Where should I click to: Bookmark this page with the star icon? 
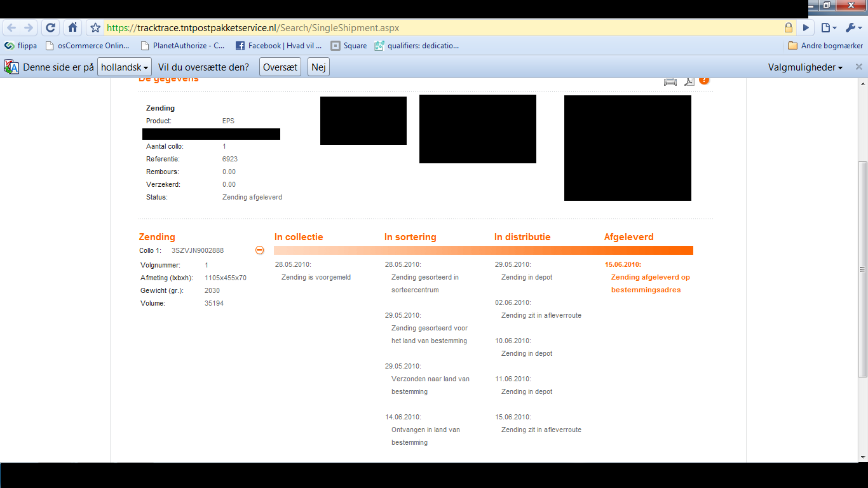(x=95, y=28)
